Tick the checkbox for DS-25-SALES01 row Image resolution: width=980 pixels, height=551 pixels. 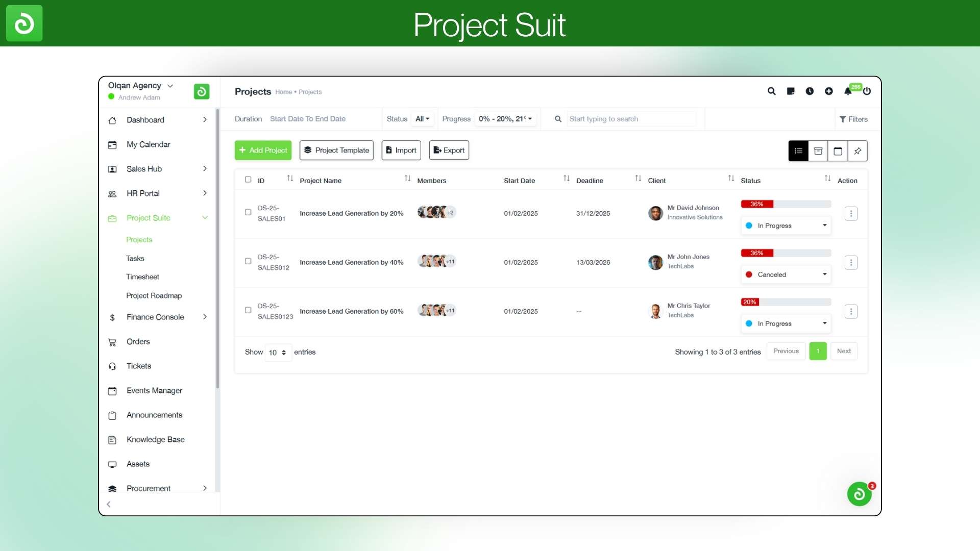(248, 212)
